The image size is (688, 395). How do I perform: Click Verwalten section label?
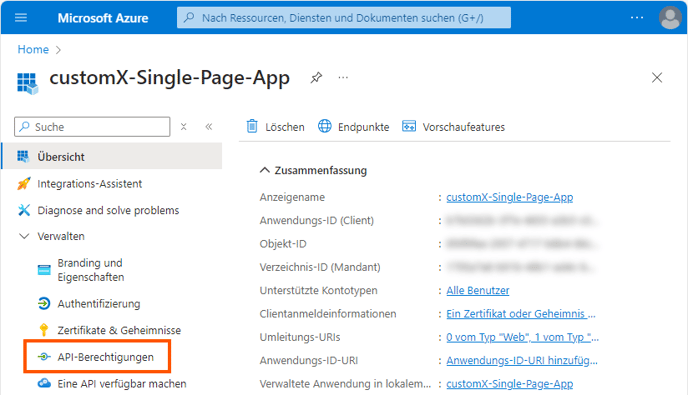point(61,236)
